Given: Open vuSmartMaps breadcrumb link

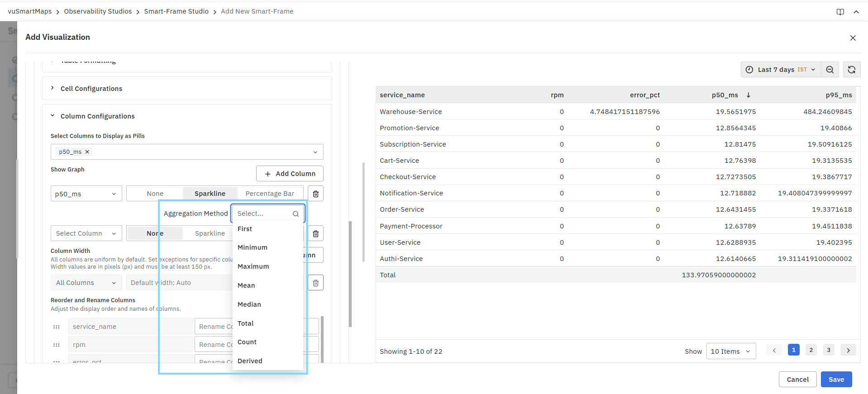Looking at the screenshot, I should 30,11.
